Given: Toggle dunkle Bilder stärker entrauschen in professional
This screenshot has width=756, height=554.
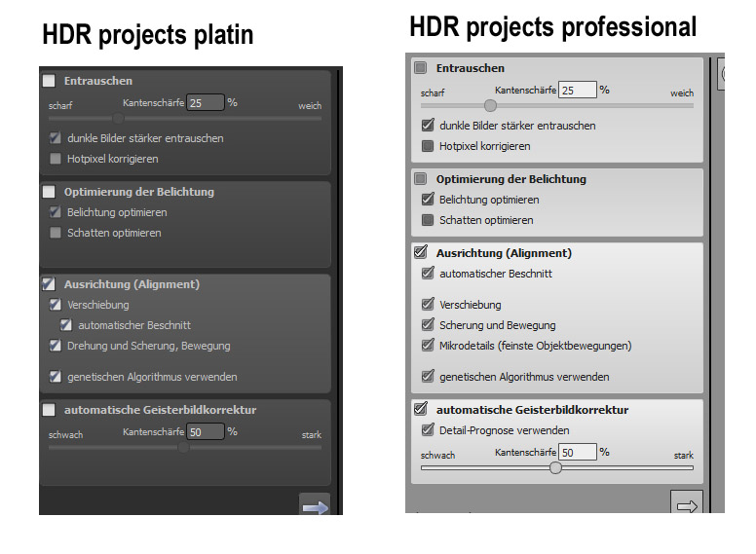Looking at the screenshot, I should pos(428,126).
